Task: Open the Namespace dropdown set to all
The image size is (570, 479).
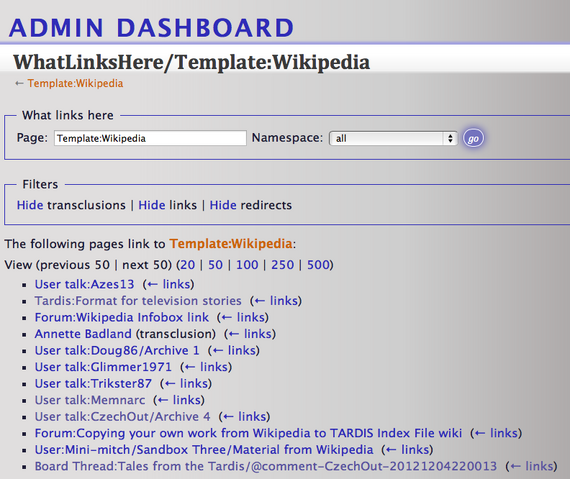Action: (x=393, y=138)
